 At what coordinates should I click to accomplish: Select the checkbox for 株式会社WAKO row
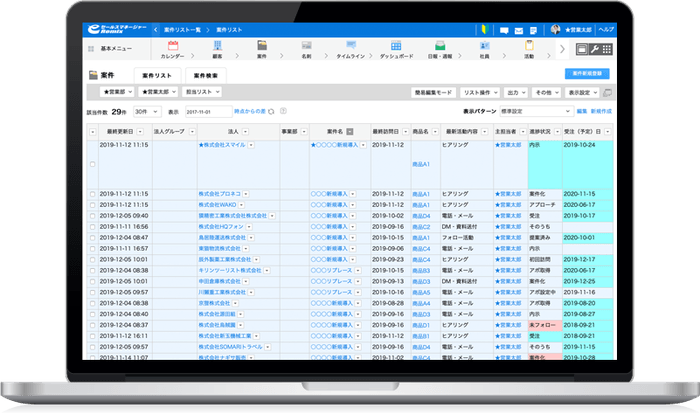(93, 205)
